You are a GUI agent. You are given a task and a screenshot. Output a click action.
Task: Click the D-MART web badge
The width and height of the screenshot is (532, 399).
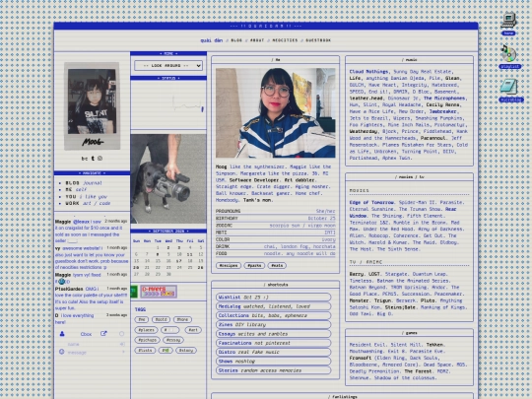click(159, 292)
